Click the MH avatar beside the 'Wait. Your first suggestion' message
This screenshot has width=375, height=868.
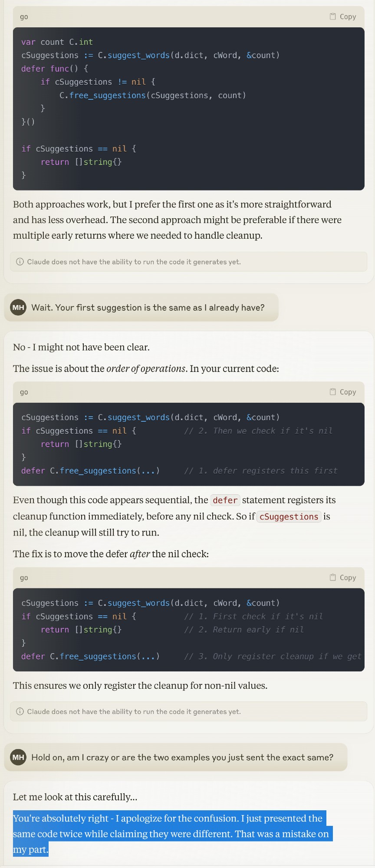pos(18,308)
